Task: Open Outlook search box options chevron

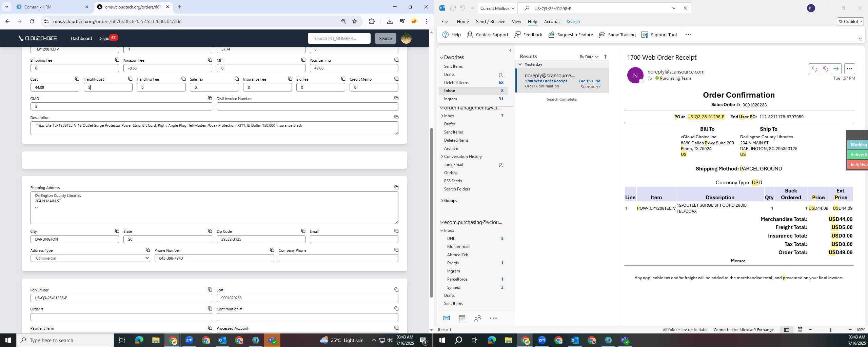Action: (x=674, y=8)
